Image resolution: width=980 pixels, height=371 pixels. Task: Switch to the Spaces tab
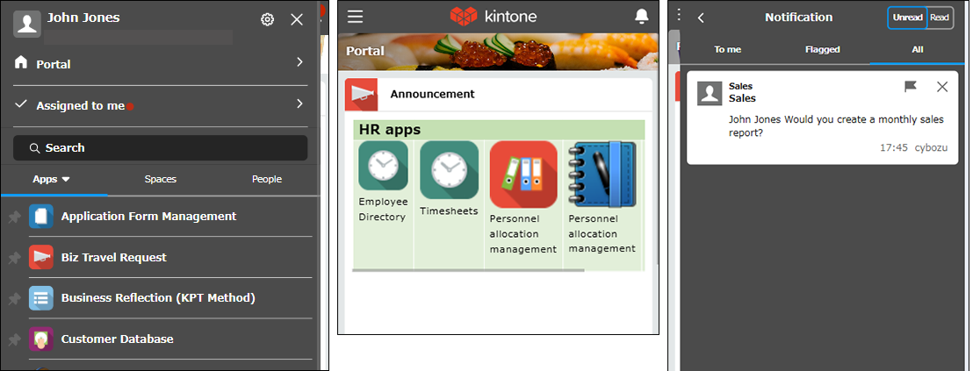pos(161,179)
